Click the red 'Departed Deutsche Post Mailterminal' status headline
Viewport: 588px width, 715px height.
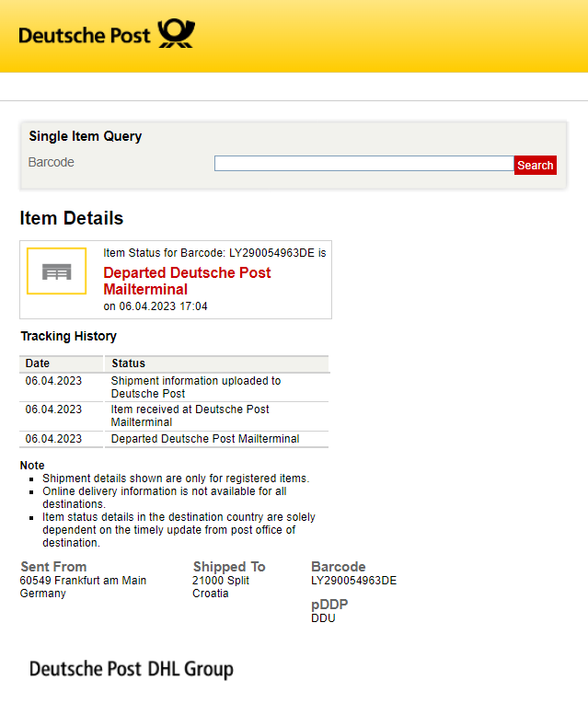tap(187, 281)
